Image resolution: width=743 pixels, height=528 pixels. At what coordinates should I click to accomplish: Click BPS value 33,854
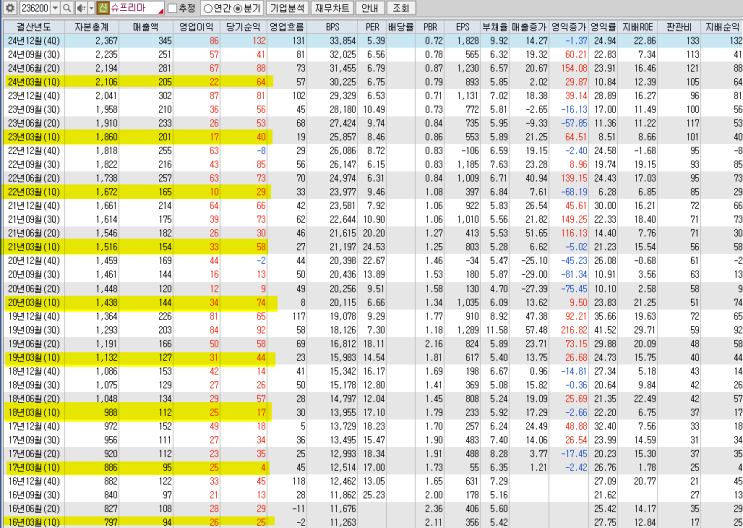tap(343, 41)
